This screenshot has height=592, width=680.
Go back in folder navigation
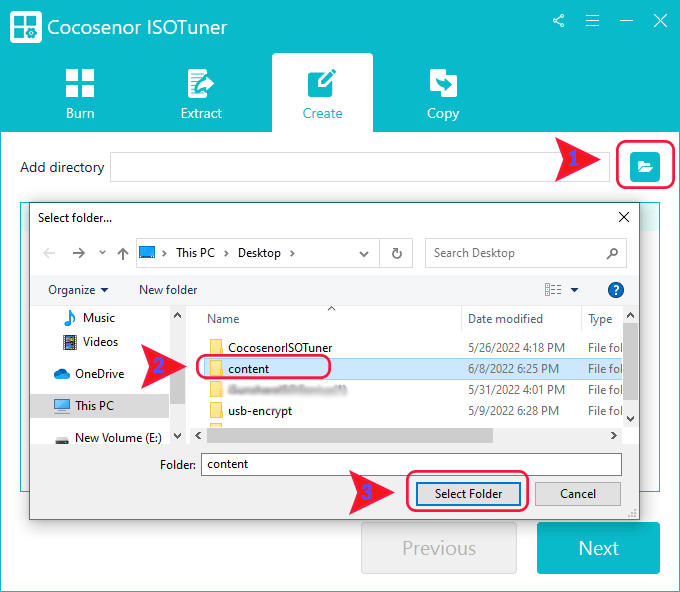pos(49,253)
